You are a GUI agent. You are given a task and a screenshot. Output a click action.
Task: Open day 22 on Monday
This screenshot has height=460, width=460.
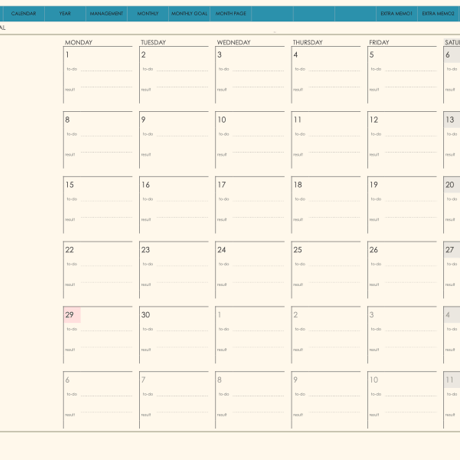(x=70, y=250)
